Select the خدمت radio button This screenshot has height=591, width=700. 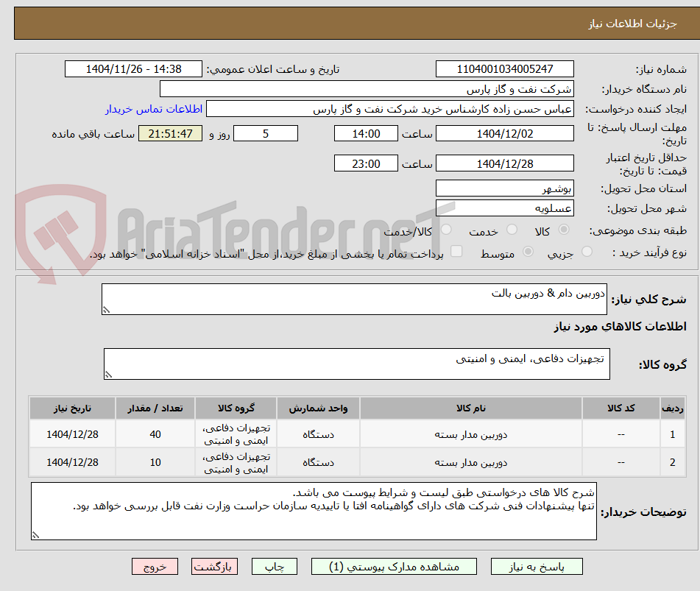tap(512, 230)
